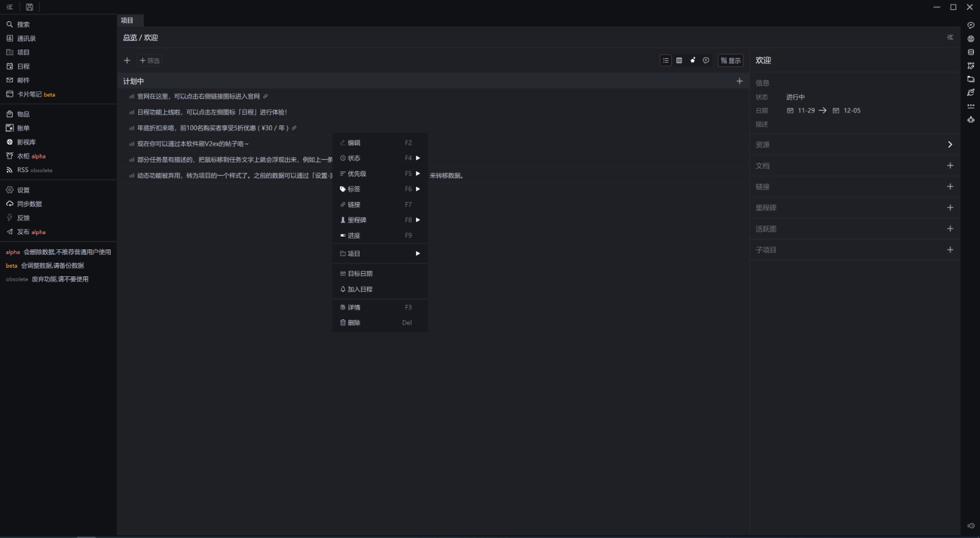Image resolution: width=980 pixels, height=538 pixels.
Task: Expand the 资源 section chevron
Action: point(950,145)
